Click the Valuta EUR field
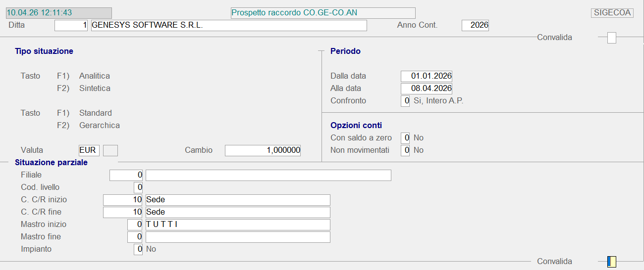Screen dimensions: 644x270 point(89,150)
